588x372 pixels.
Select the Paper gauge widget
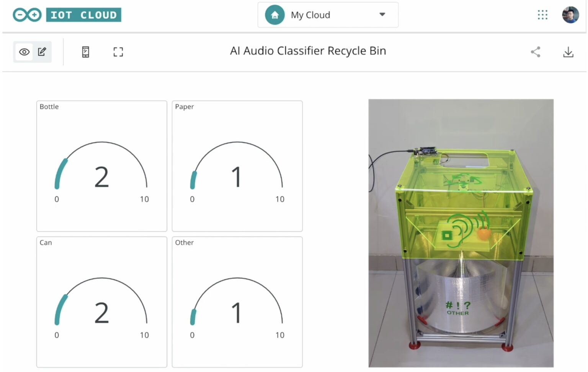point(237,166)
